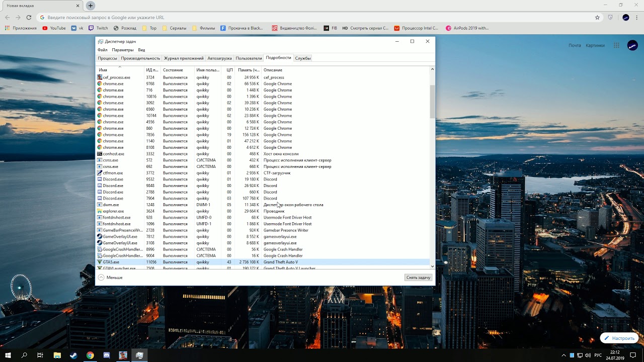End the selected task with Снять задачу
This screenshot has height=362, width=644.
click(418, 278)
